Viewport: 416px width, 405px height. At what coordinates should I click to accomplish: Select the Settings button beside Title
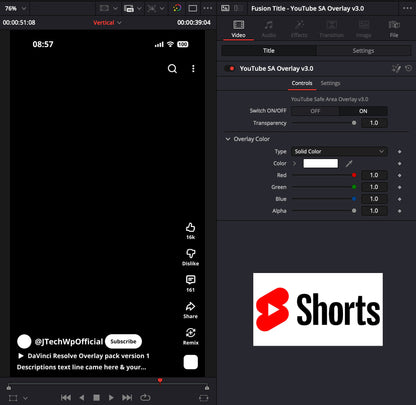point(363,51)
